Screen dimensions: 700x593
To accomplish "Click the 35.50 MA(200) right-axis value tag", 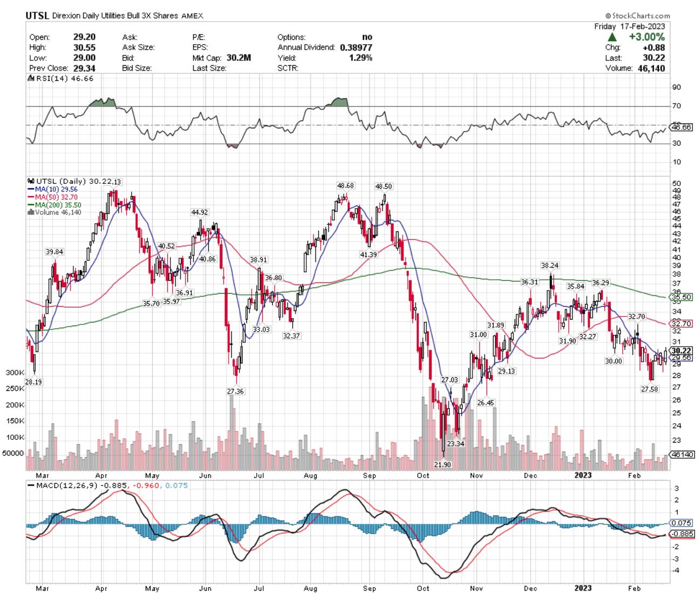I will tap(681, 297).
